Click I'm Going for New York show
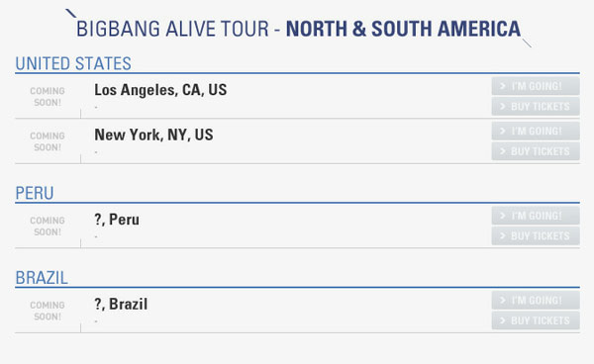The height and width of the screenshot is (364, 594). click(x=536, y=131)
